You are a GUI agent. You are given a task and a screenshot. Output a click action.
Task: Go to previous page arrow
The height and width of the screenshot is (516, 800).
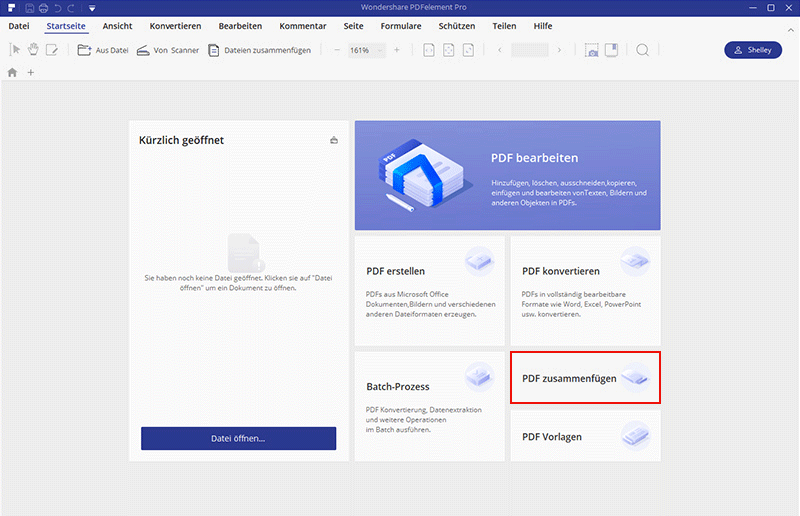click(499, 50)
